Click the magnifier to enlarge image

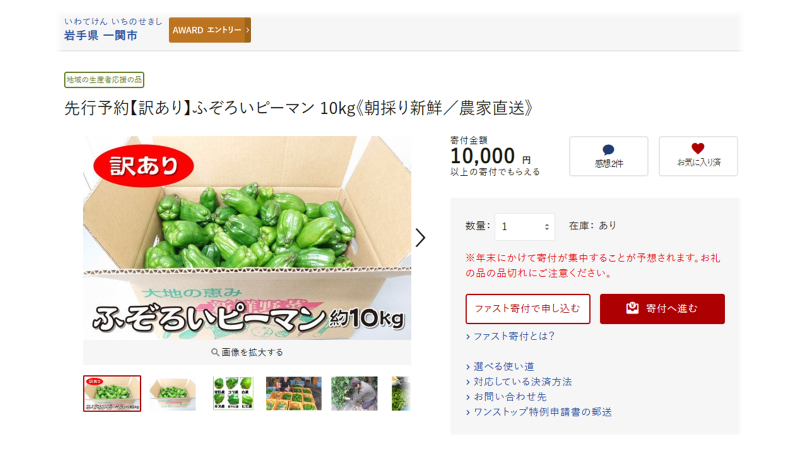[215, 352]
